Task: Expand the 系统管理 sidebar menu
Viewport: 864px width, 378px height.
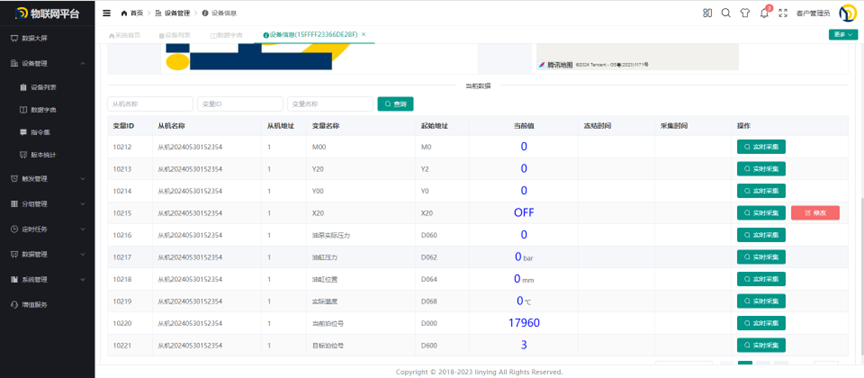Action: pos(47,279)
